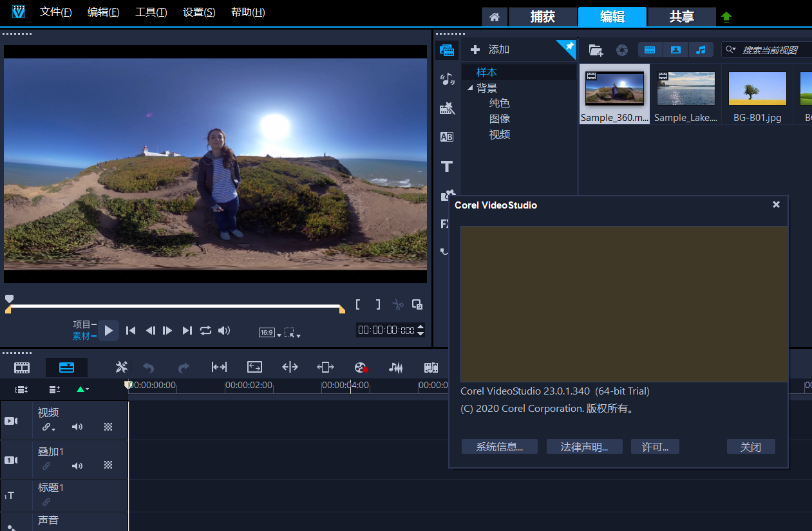Open the track manager add/remove icon
812x531 pixels.
click(x=54, y=389)
